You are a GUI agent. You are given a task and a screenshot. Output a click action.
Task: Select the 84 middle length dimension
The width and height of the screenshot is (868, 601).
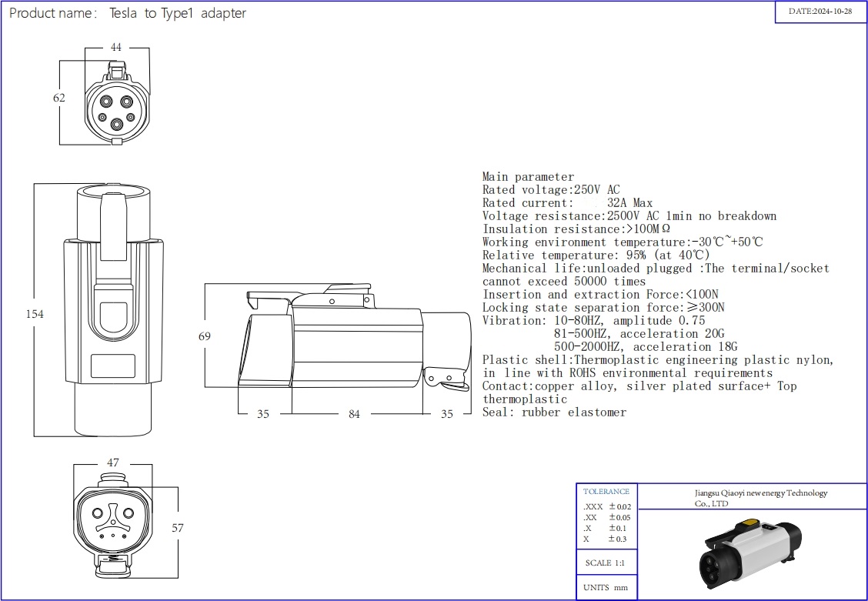(354, 415)
